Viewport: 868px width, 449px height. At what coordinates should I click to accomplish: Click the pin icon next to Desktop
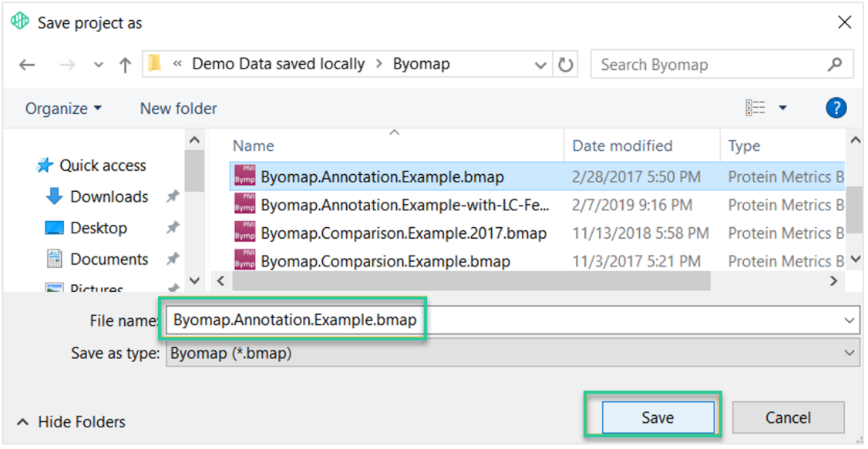(173, 227)
